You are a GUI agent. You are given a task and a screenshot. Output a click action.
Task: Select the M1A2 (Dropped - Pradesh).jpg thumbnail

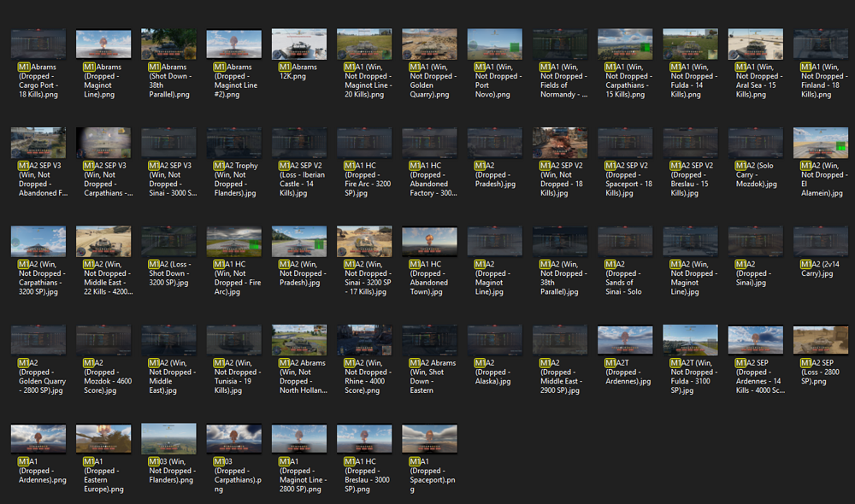tap(494, 143)
